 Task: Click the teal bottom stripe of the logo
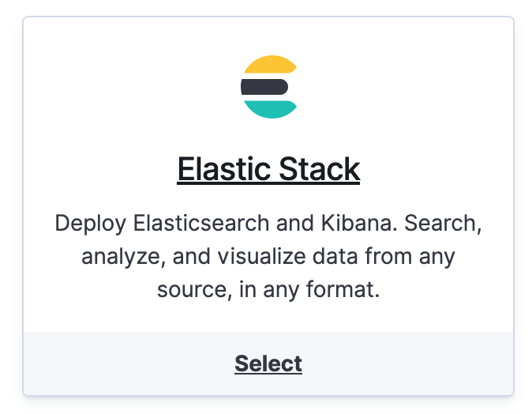pos(270,108)
